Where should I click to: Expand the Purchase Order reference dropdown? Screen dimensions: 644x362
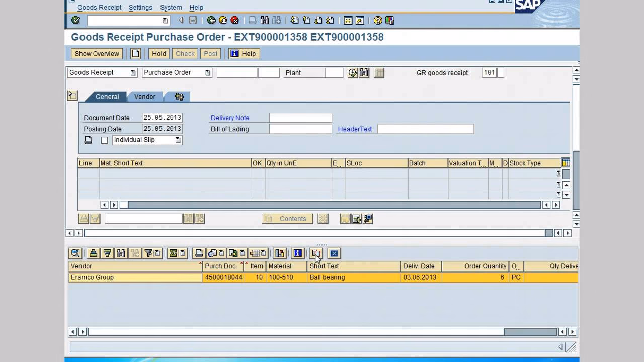tap(208, 72)
